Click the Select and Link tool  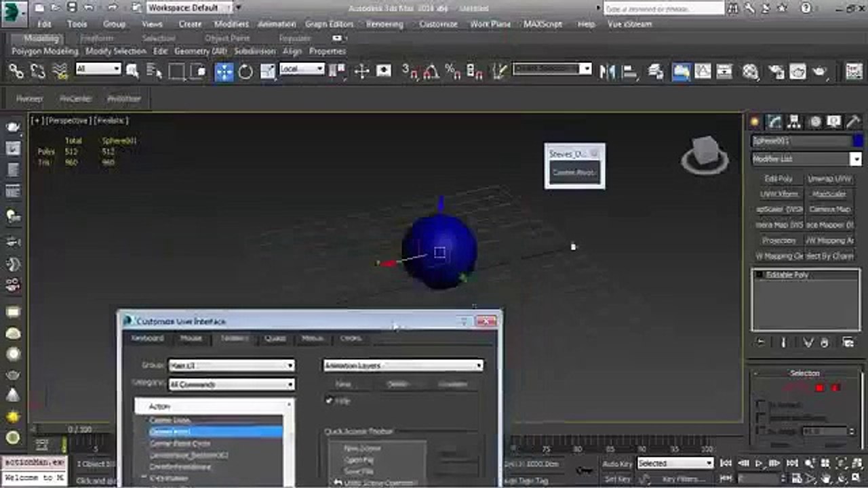coord(16,71)
